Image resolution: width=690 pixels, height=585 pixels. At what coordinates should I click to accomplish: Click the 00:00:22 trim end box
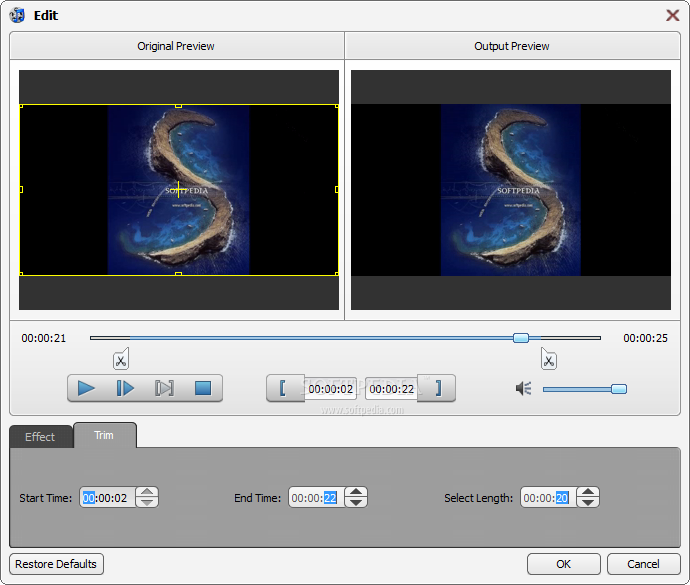(392, 389)
